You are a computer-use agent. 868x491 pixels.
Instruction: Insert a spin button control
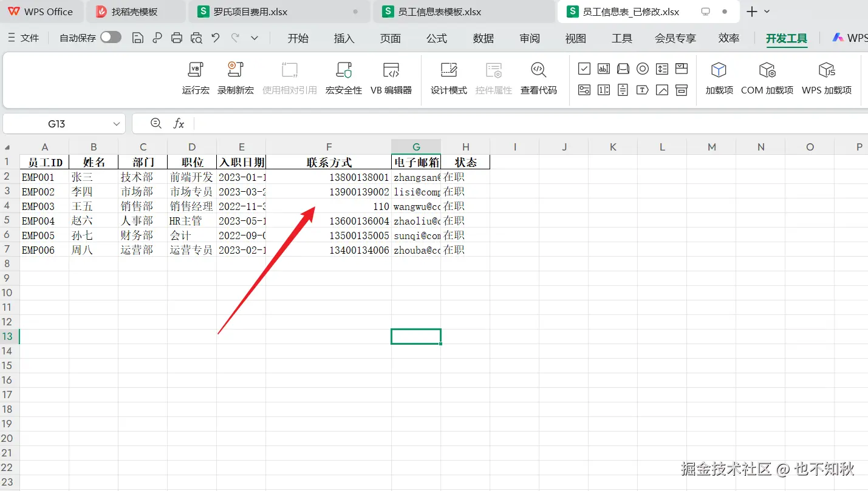(604, 90)
